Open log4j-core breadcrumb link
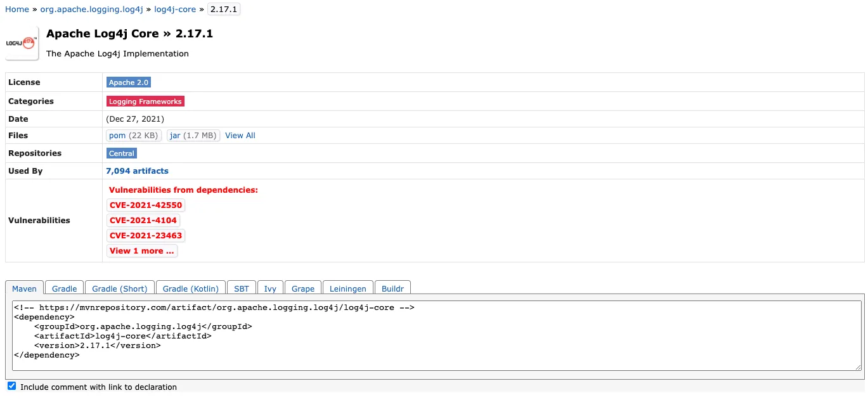Screen dimensions: 868x400 175,10
